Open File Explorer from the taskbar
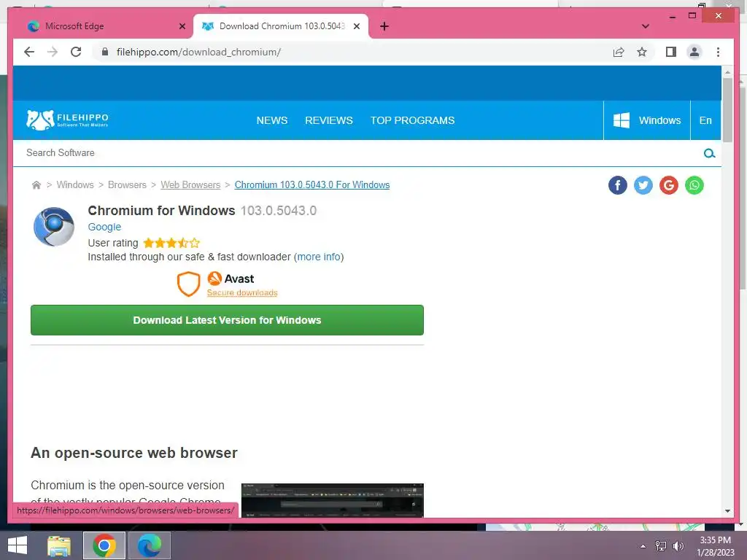This screenshot has height=560, width=747. 59,545
